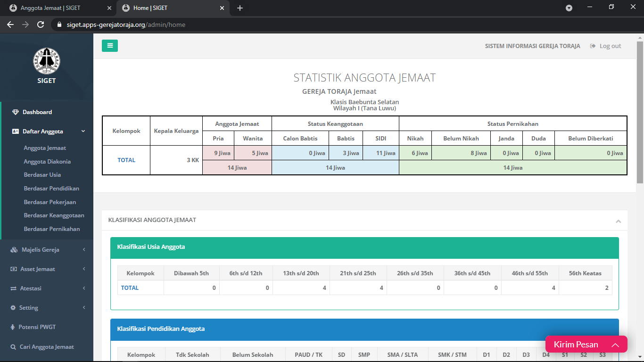Click the Klasifikasi Usia Anggota green header
This screenshot has width=644, height=362.
(x=364, y=247)
